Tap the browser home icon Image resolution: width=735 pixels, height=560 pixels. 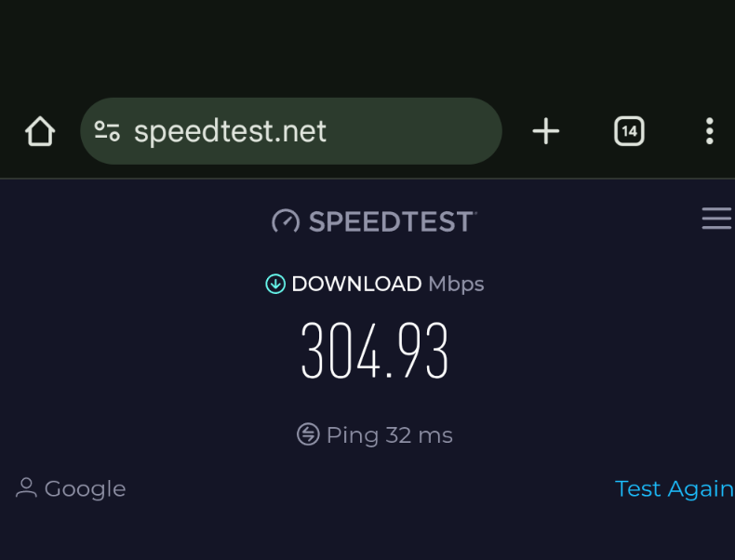click(40, 131)
